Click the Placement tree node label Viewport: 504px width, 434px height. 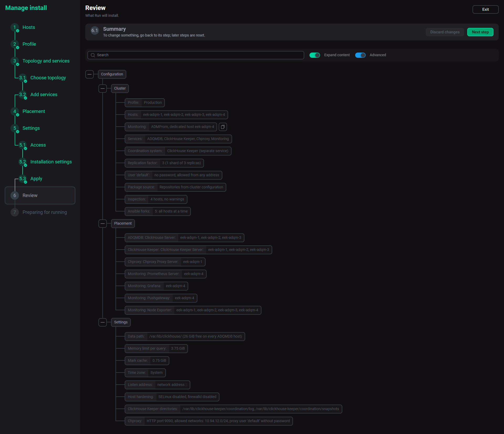pos(123,224)
